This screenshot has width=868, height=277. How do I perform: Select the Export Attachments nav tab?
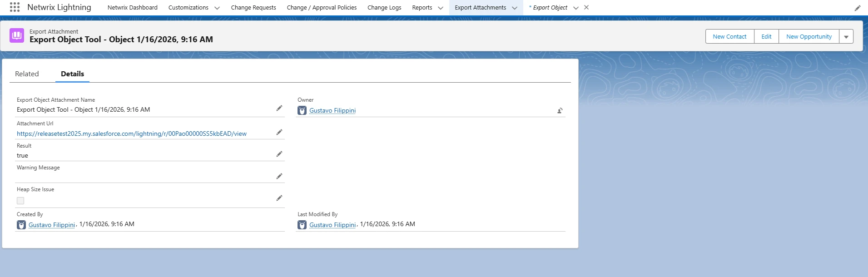point(480,8)
